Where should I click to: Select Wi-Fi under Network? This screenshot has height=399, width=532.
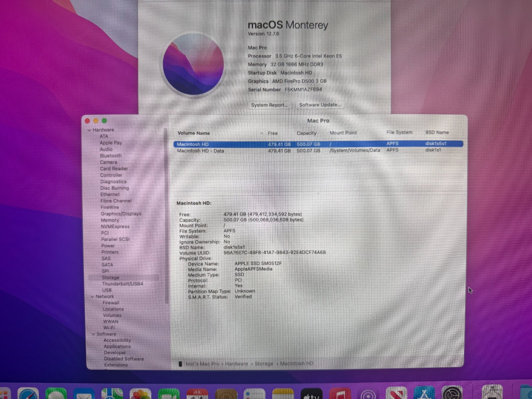pos(109,328)
